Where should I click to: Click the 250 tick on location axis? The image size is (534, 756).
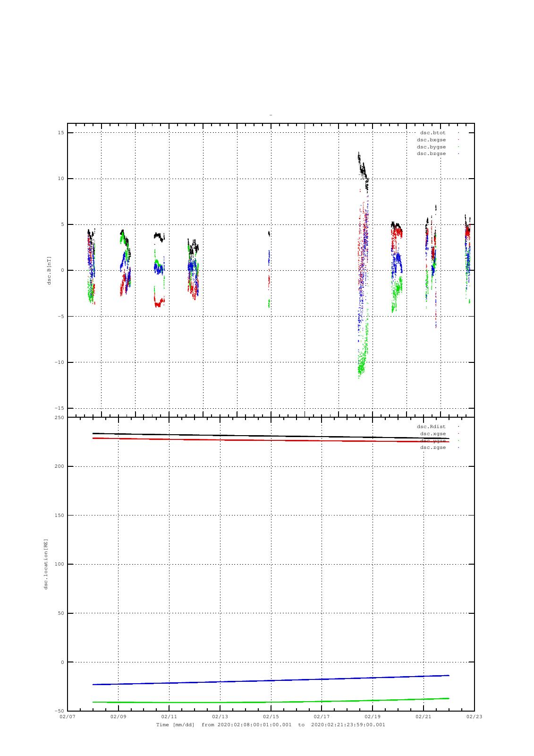(59, 418)
